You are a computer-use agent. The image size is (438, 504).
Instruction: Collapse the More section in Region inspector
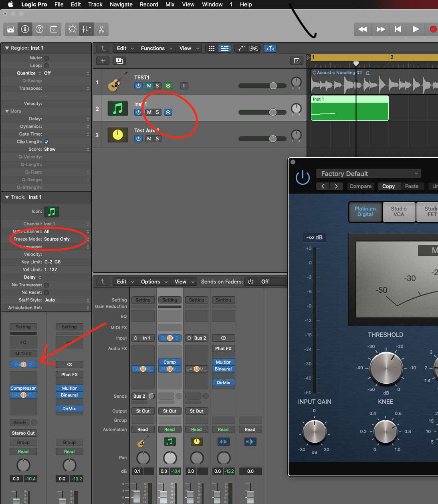coord(7,111)
